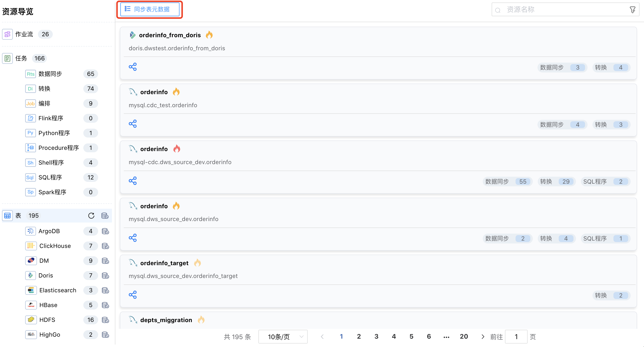
Task: Go to next page with right chevron
Action: [483, 337]
